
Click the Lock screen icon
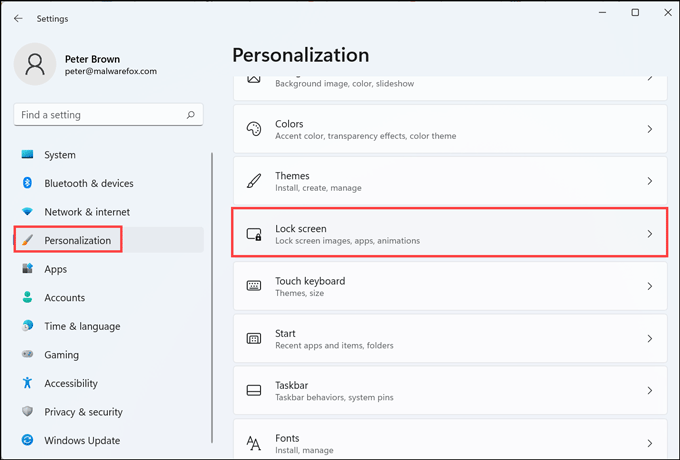[254, 234]
